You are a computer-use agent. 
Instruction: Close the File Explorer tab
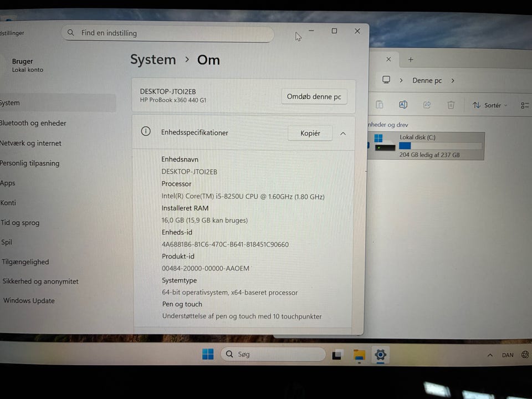tap(388, 59)
